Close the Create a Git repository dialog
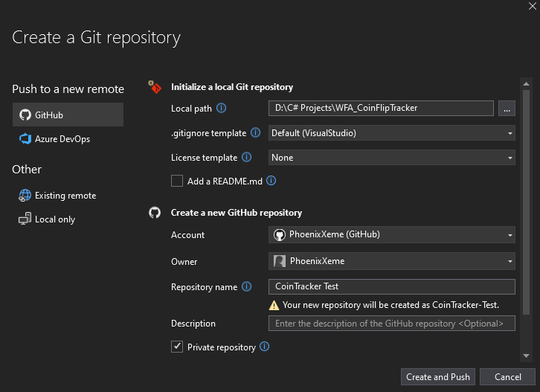Image resolution: width=540 pixels, height=392 pixels. point(532,6)
